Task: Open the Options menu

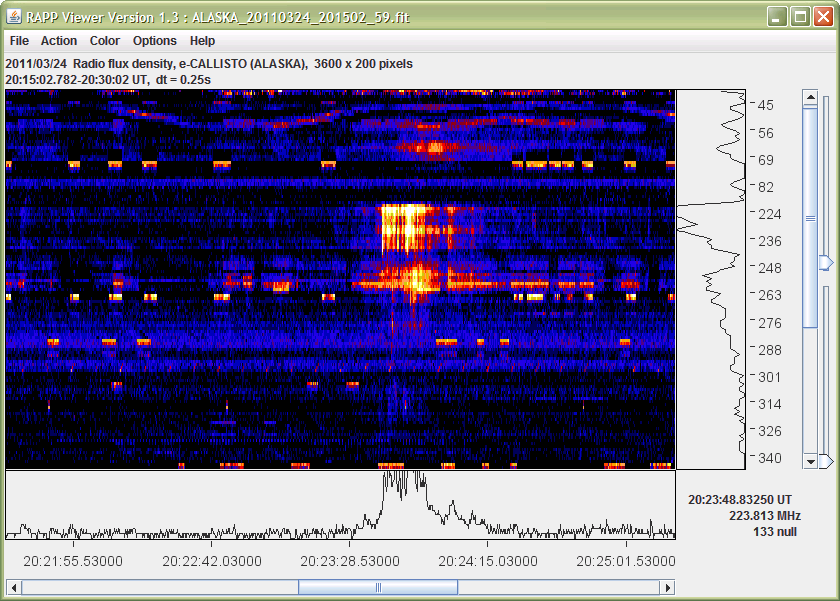Action: tap(154, 41)
